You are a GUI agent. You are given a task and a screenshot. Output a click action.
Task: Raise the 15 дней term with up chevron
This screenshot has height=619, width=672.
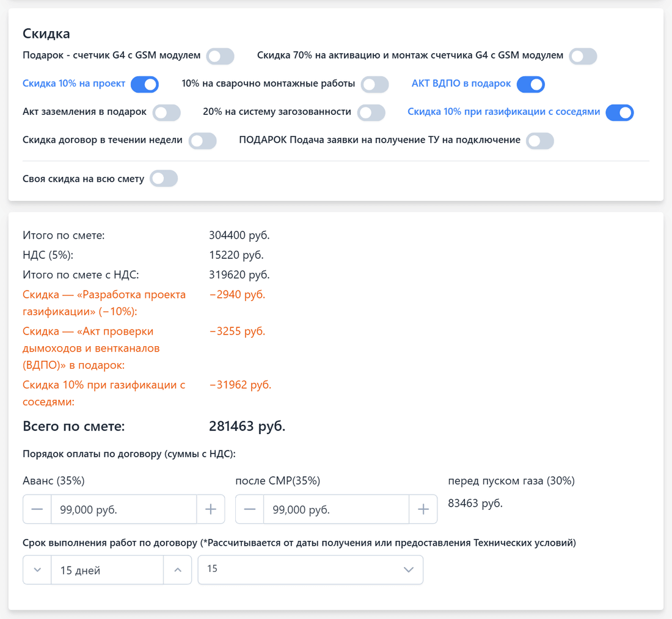[177, 570]
